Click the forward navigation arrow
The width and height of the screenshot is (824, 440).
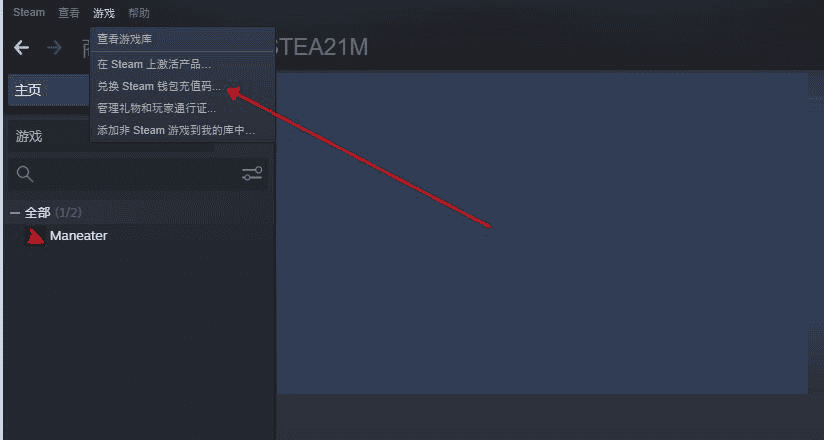[x=54, y=48]
